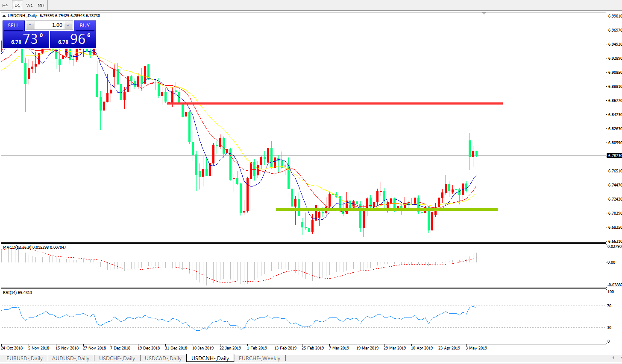Decrease trade volume with down arrow
Viewport: 622px width, 364px height.
pos(30,25)
